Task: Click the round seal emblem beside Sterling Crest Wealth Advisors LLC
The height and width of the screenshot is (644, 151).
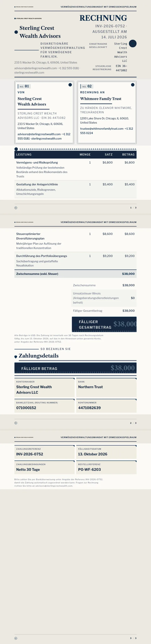Action: click(133, 43)
